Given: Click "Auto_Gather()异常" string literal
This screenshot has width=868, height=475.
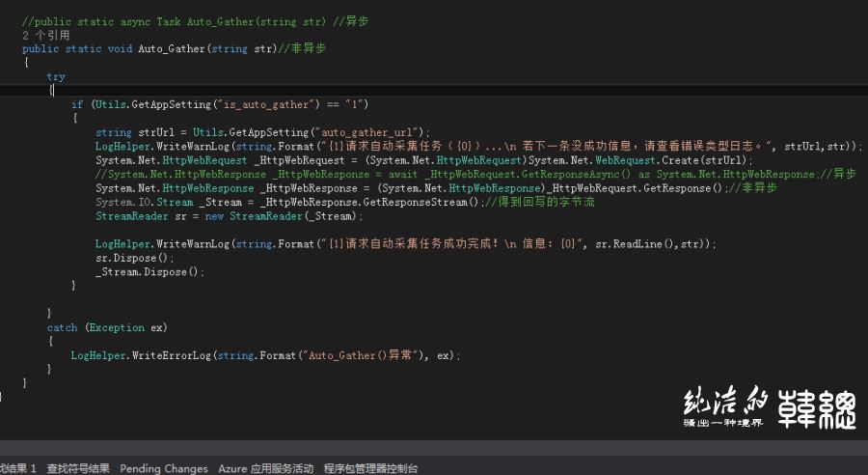Looking at the screenshot, I should click(362, 355).
